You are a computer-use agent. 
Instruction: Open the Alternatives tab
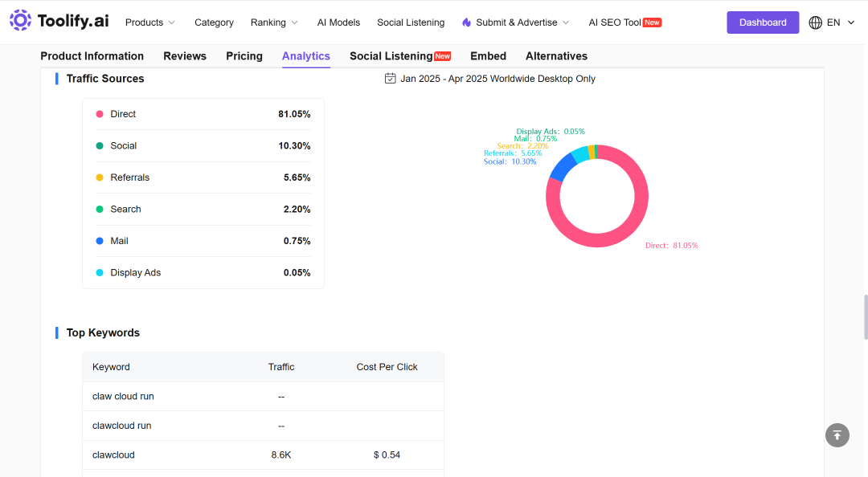556,56
